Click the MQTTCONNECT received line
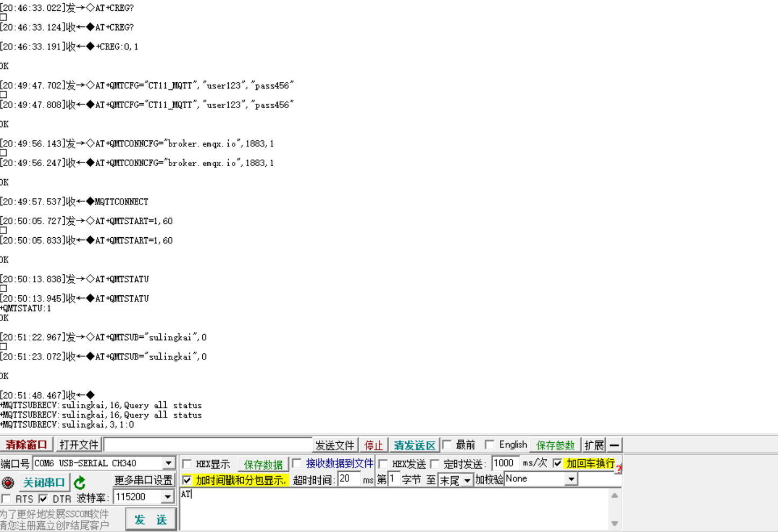 click(74, 202)
